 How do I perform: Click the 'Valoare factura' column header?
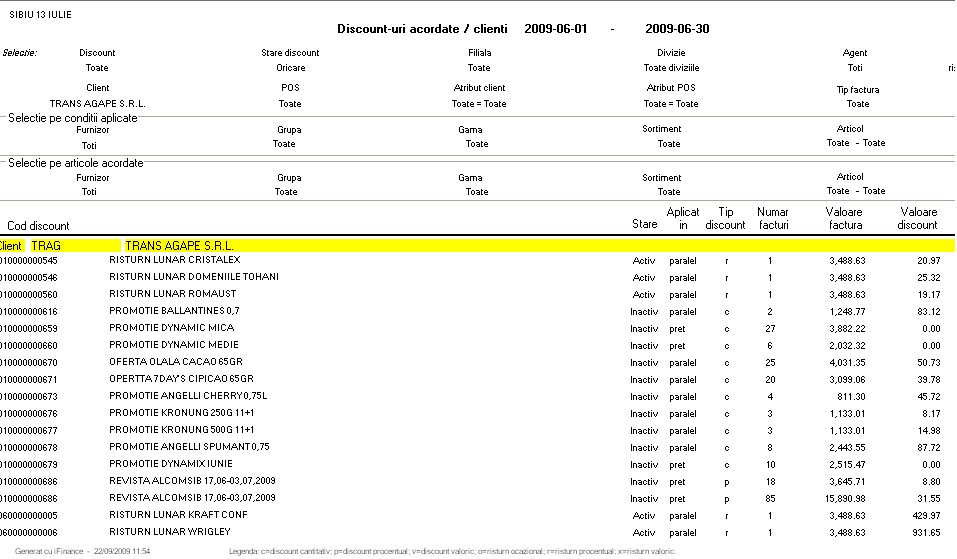[x=845, y=218]
